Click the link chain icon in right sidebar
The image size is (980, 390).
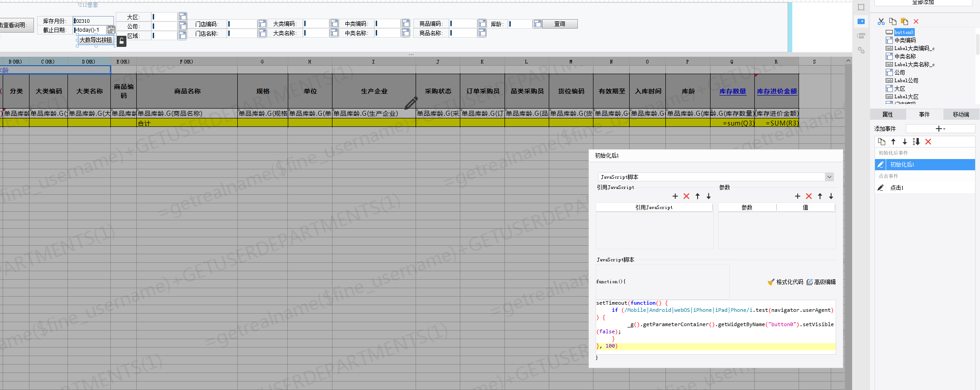[861, 50]
